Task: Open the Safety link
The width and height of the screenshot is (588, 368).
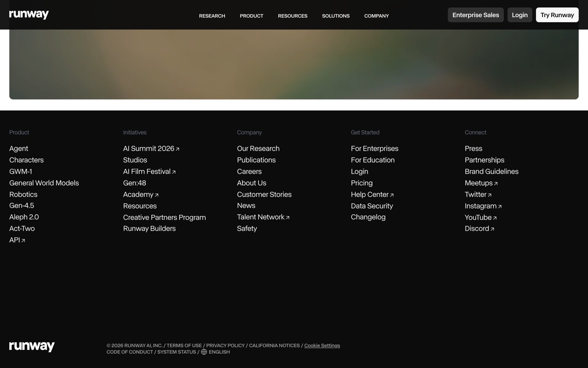Action: pyautogui.click(x=247, y=228)
